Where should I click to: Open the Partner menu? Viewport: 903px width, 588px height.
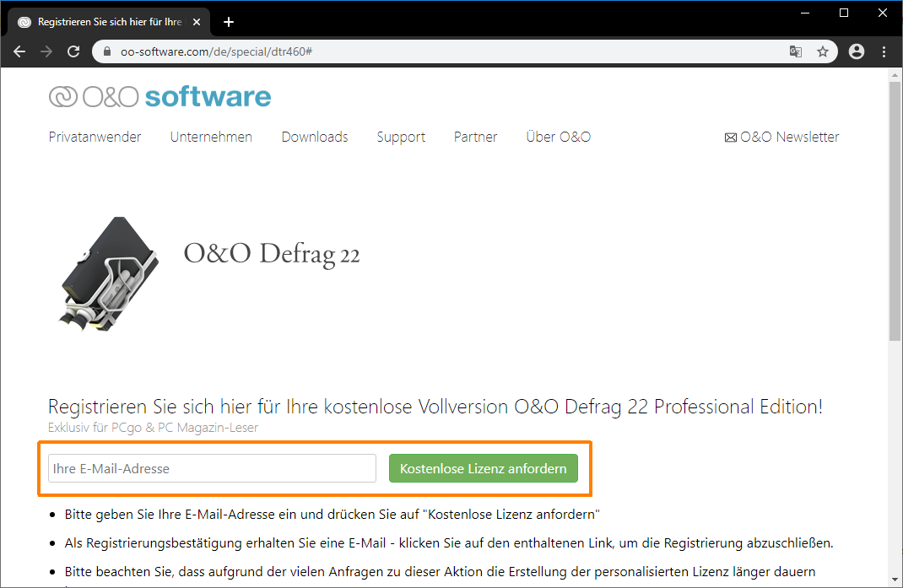pyautogui.click(x=476, y=137)
